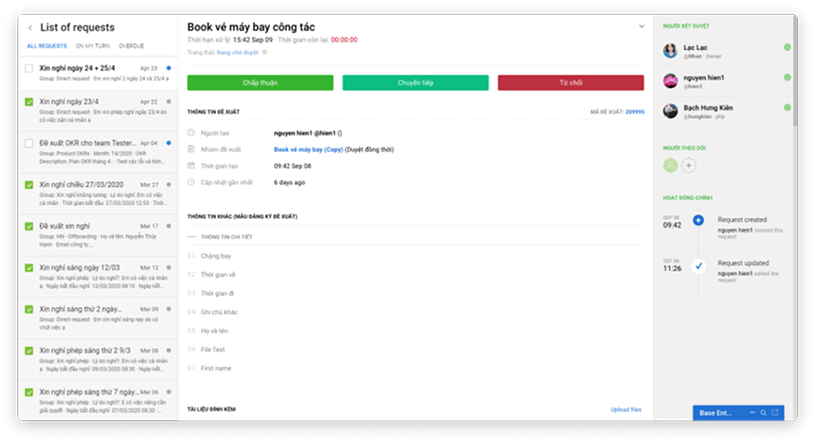816x442 pixels.
Task: Uncheck Xin nghỉ phép sáng thứ 7 checkbox
Action: [x=29, y=392]
